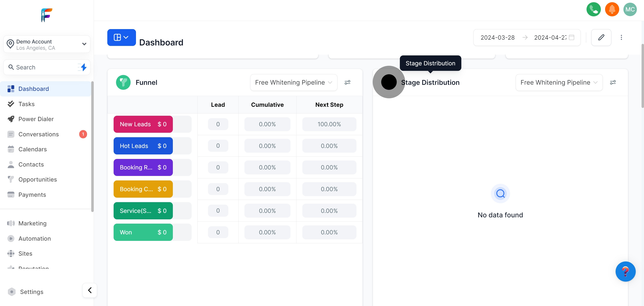Open the help question mark button
This screenshot has width=644, height=306.
click(x=625, y=271)
